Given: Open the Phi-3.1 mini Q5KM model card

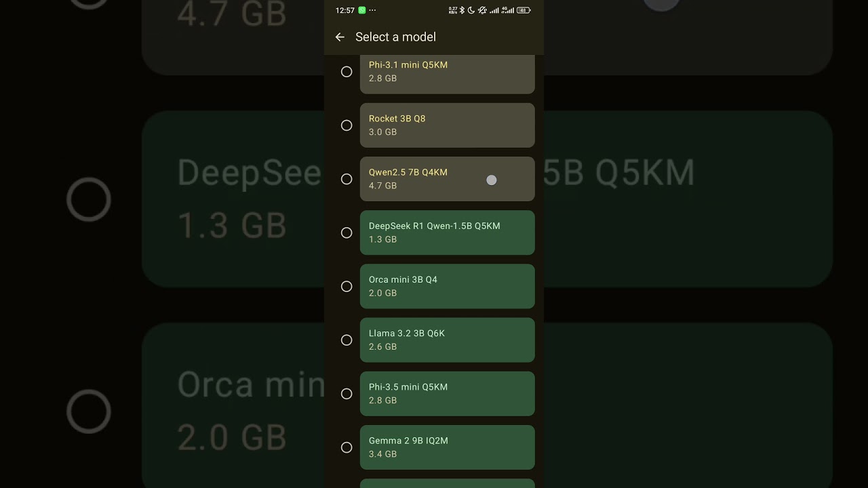Looking at the screenshot, I should coord(448,74).
